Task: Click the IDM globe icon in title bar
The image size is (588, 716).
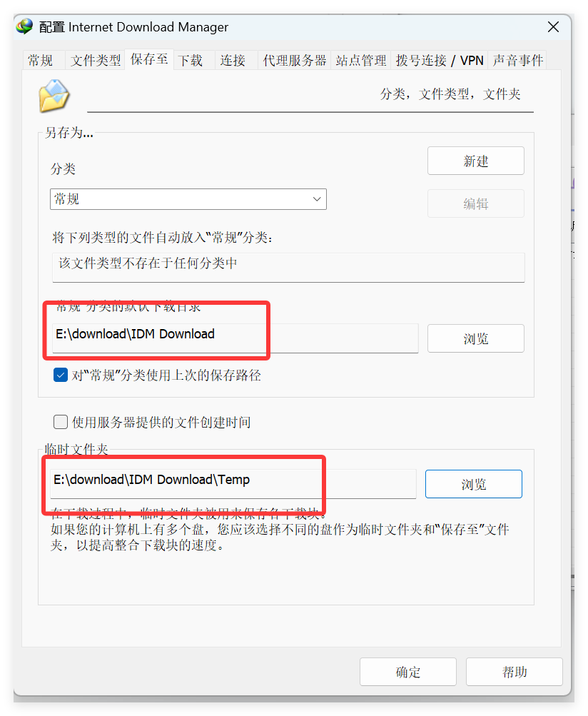Action: coord(25,26)
